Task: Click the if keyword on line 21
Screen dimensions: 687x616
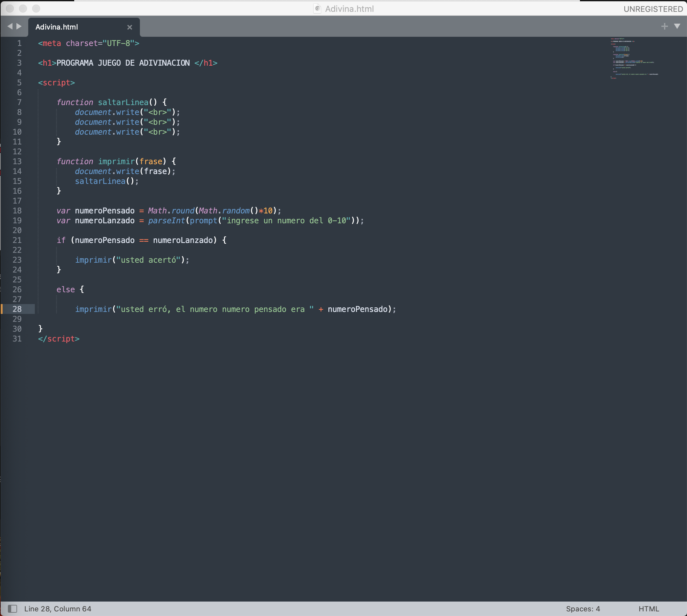Action: [x=61, y=240]
